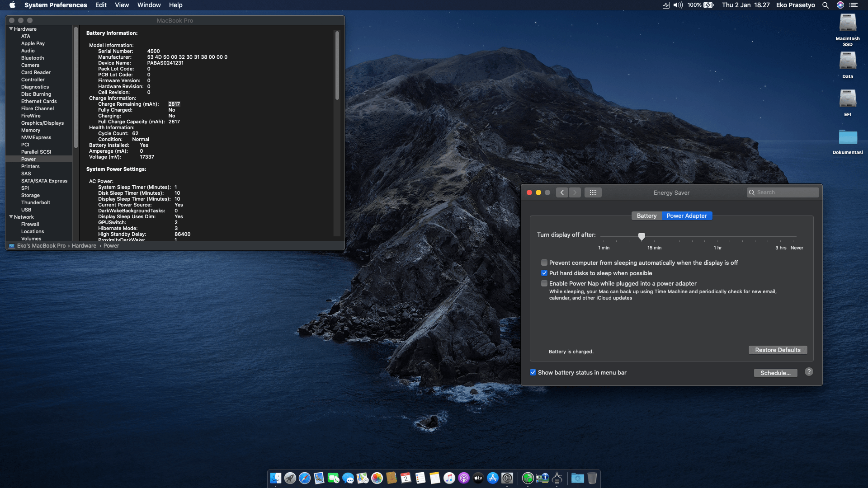
Task: Click System Preferences gear icon in Dock
Action: click(507, 478)
